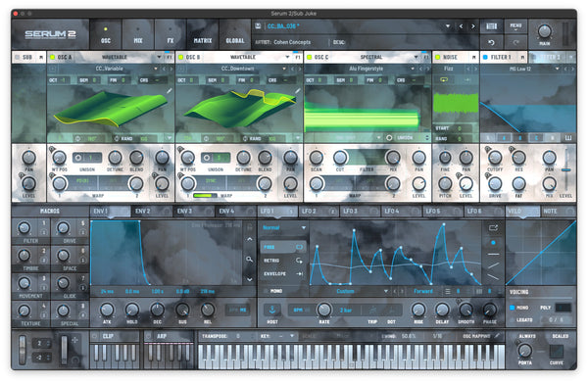Select MONO voicing mode
588x383 pixels.
pyautogui.click(x=513, y=308)
